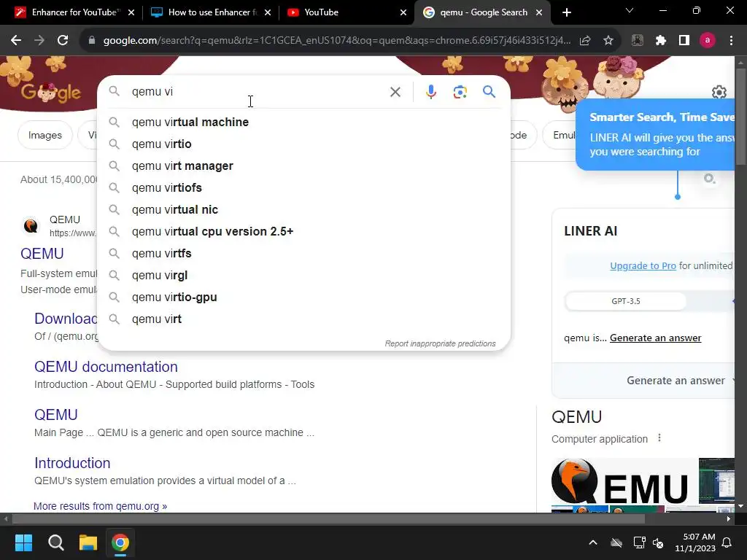Open the Introduction result link

pyautogui.click(x=72, y=463)
